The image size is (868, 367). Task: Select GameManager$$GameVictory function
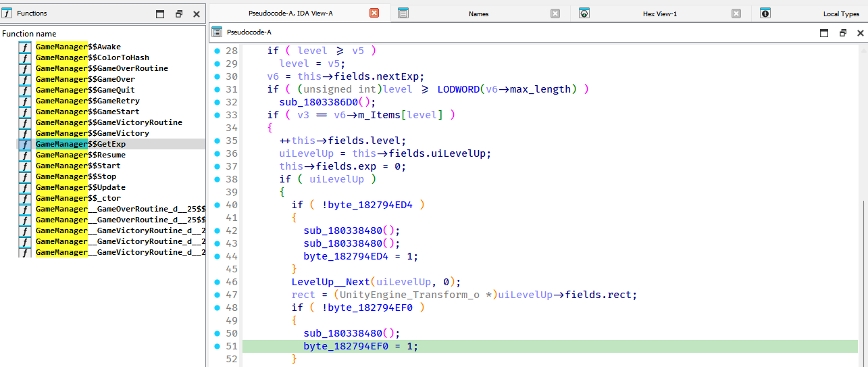coord(93,133)
